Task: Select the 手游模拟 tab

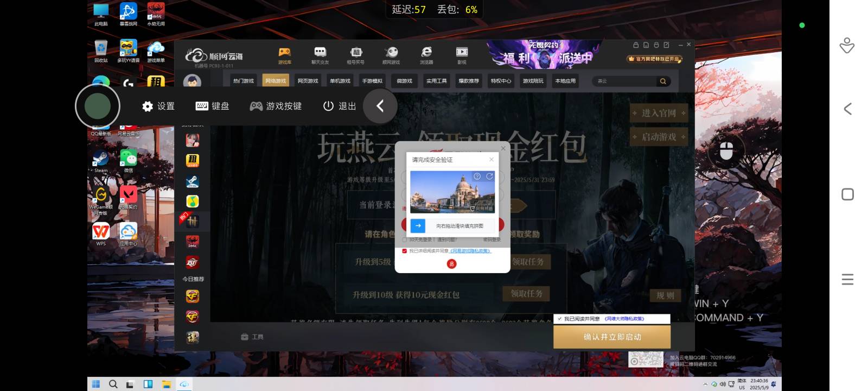Action: click(372, 81)
